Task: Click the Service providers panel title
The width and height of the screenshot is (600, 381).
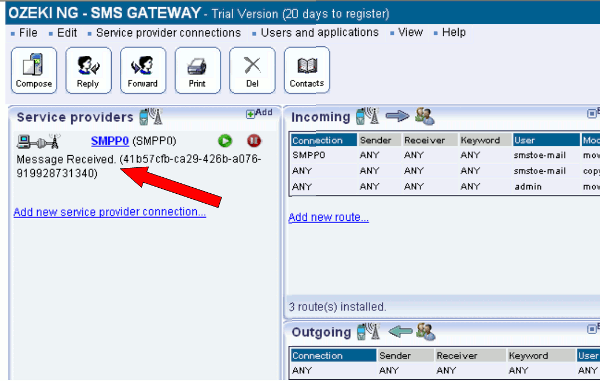Action: 75,117
